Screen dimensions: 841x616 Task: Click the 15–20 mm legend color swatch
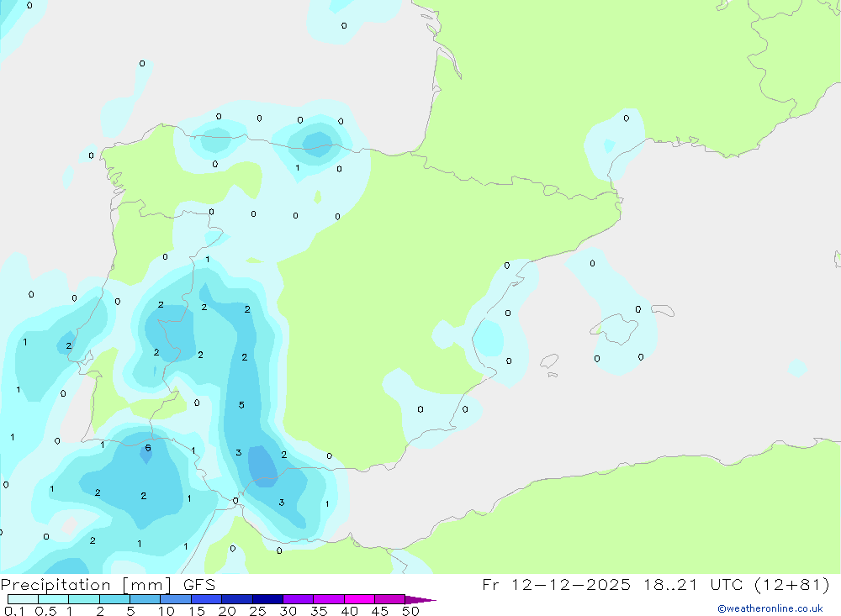(207, 599)
